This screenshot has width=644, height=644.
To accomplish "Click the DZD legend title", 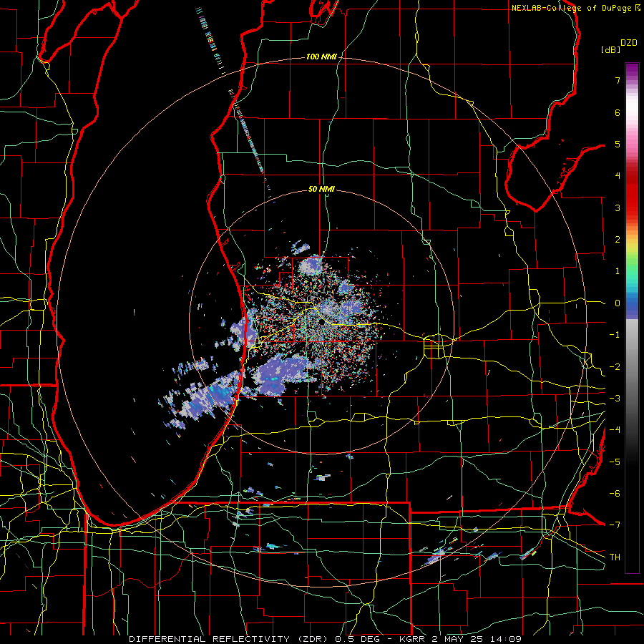I will pyautogui.click(x=629, y=43).
